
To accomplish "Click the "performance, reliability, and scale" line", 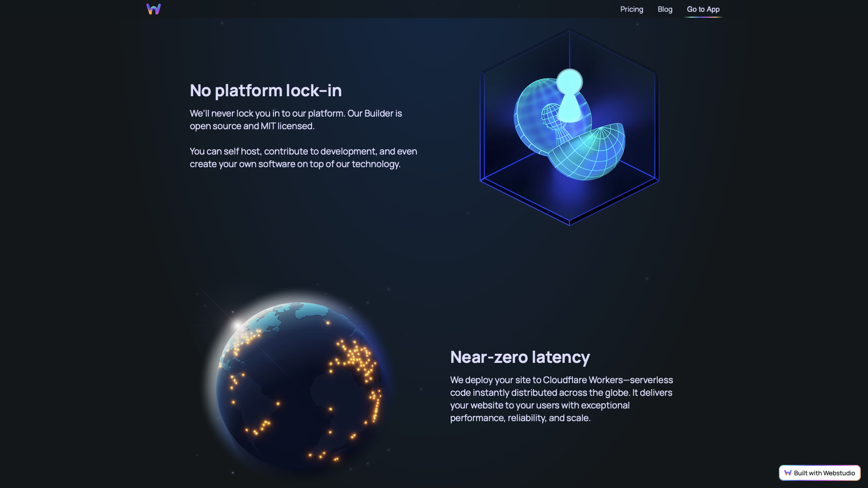I will (520, 418).
